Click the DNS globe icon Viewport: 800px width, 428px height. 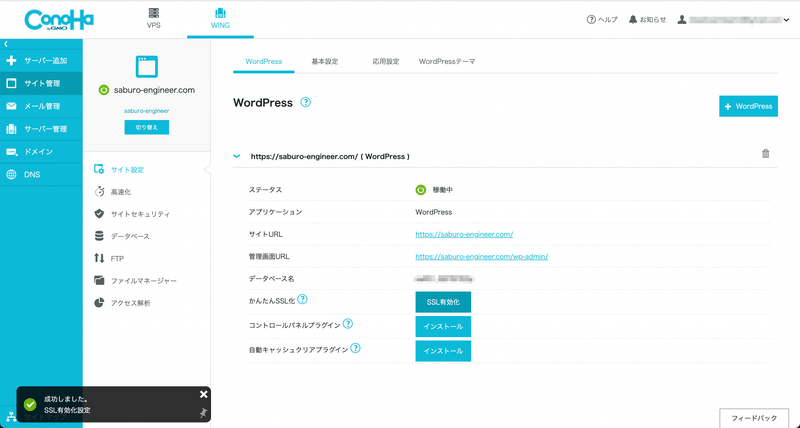(x=11, y=174)
